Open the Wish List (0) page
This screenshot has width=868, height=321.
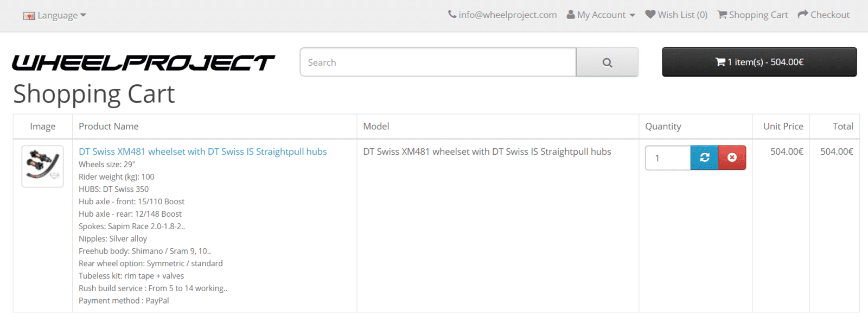click(x=682, y=15)
